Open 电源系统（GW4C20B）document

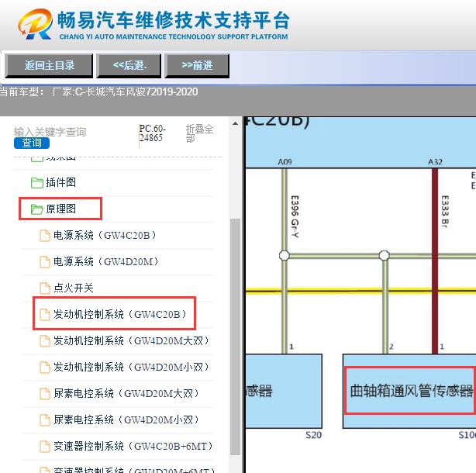point(105,235)
